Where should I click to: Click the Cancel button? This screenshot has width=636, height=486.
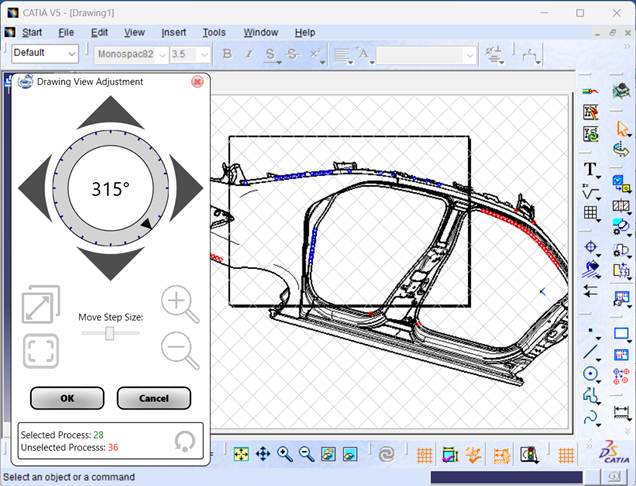click(x=154, y=398)
